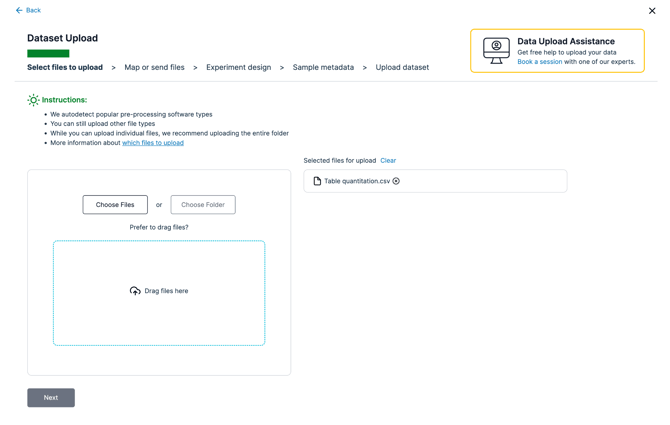The width and height of the screenshot is (670, 425).
Task: Jump to the Upload dataset step
Action: (402, 68)
